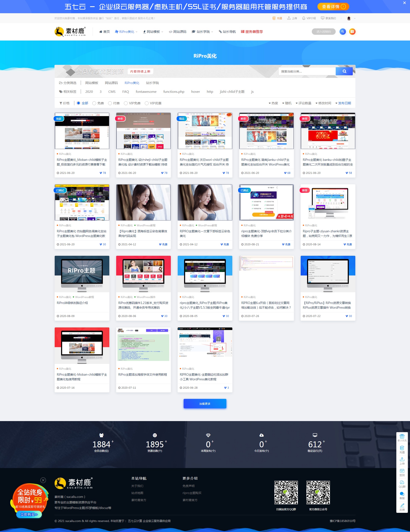Image resolution: width=410 pixels, height=532 pixels.
Task: Sort by 评论数量 option
Action: tap(303, 103)
